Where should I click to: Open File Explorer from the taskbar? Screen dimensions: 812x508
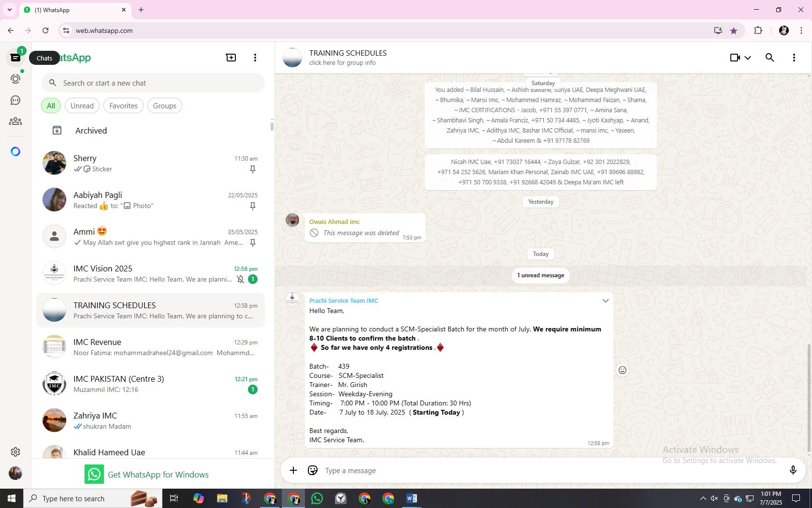tap(222, 498)
